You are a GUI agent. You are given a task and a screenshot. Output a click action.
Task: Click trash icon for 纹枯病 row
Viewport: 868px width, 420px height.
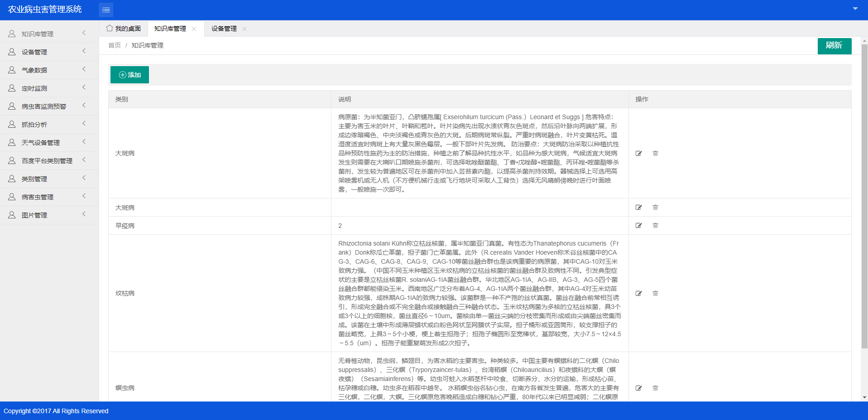(x=655, y=294)
